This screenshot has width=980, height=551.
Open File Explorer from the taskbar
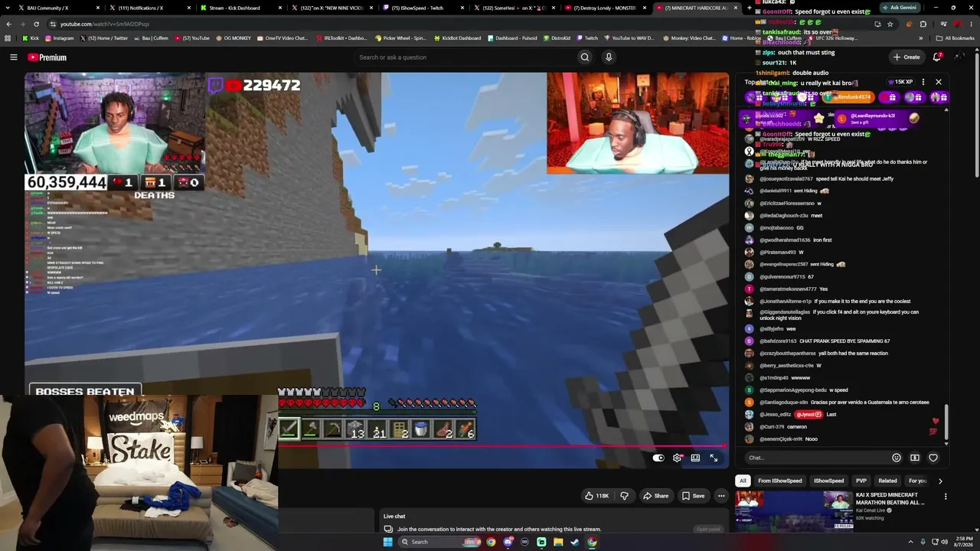pyautogui.click(x=558, y=542)
